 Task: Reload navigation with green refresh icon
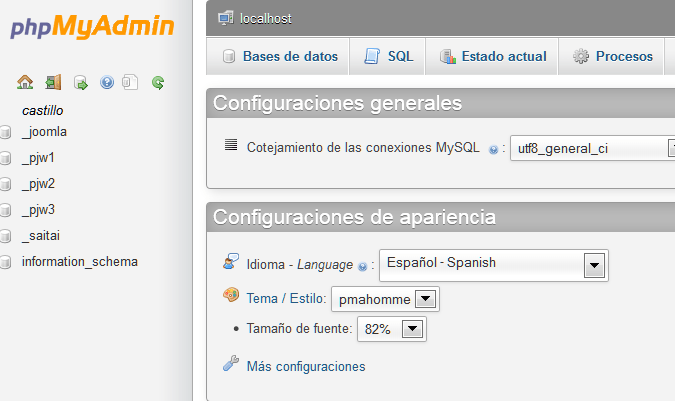tap(158, 82)
